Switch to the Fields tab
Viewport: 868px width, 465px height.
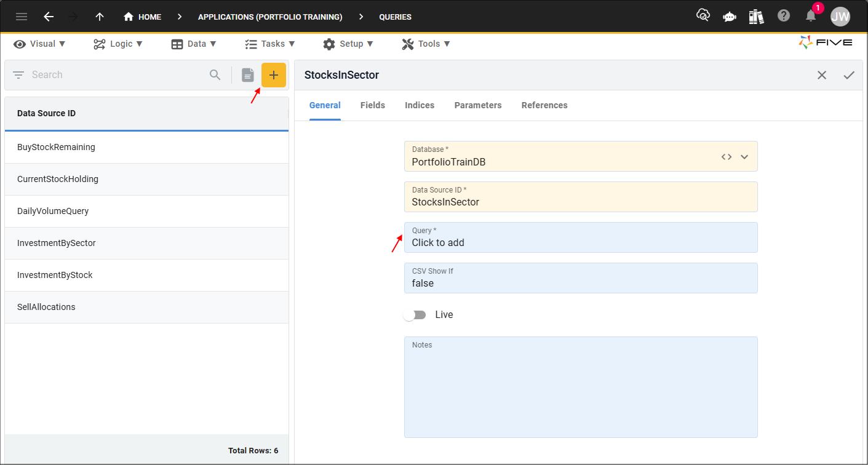coord(373,105)
